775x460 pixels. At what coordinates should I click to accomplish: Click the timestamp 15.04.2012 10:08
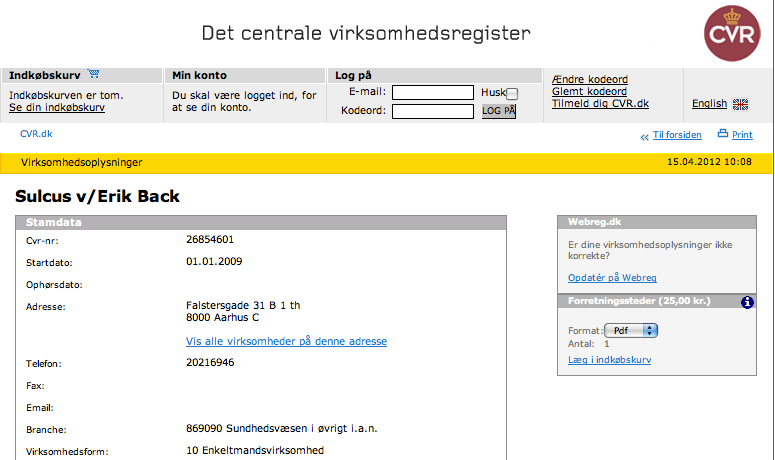point(709,162)
